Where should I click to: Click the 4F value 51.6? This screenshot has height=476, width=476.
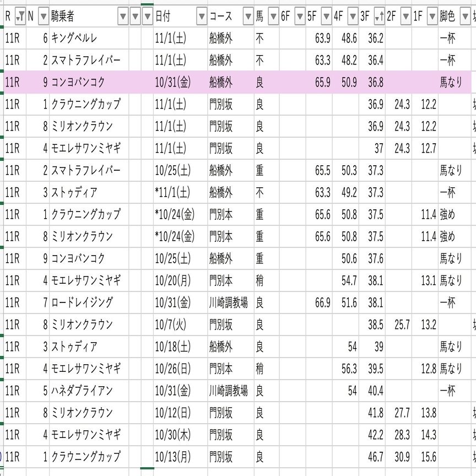tap(349, 302)
